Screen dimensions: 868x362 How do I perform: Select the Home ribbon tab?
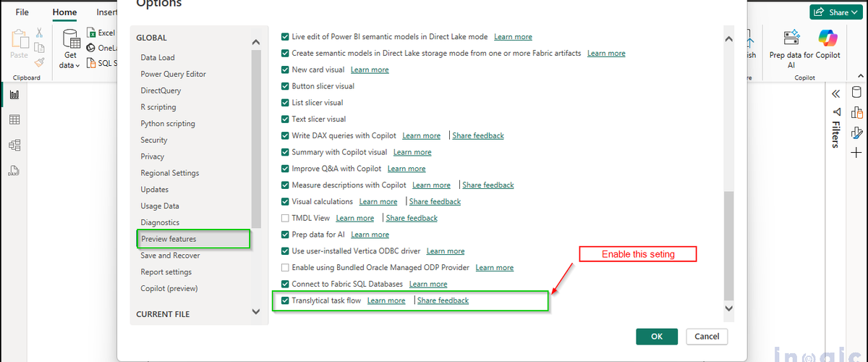click(x=64, y=12)
